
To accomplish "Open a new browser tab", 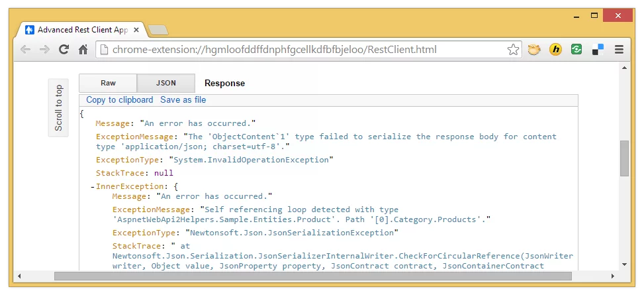I will 158,30.
